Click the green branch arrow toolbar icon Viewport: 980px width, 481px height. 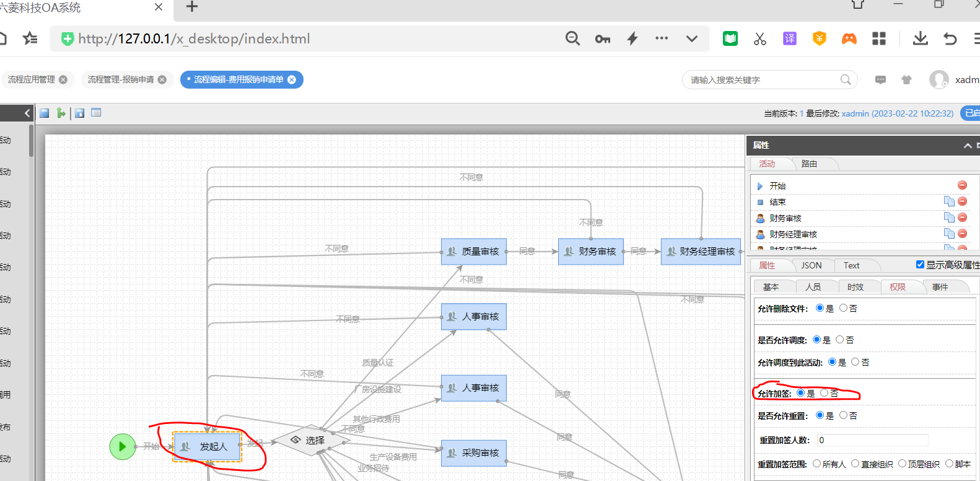tap(61, 113)
